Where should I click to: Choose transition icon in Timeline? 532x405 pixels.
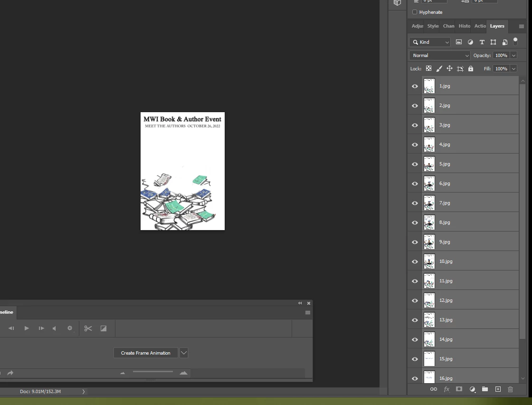(104, 328)
